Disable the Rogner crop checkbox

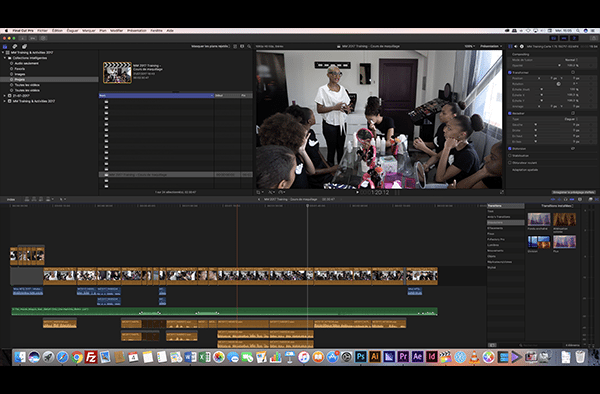(510, 113)
